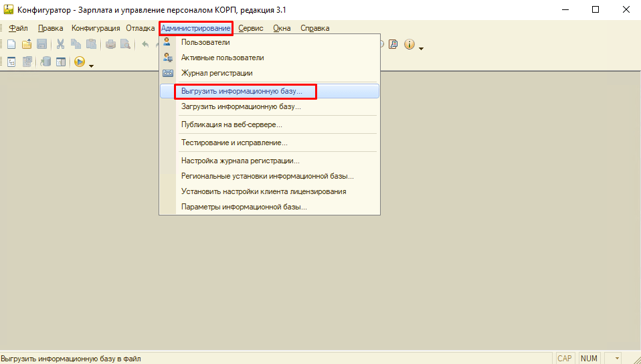The image size is (641, 364).
Task: Open the Отладка menu
Action: [x=141, y=28]
